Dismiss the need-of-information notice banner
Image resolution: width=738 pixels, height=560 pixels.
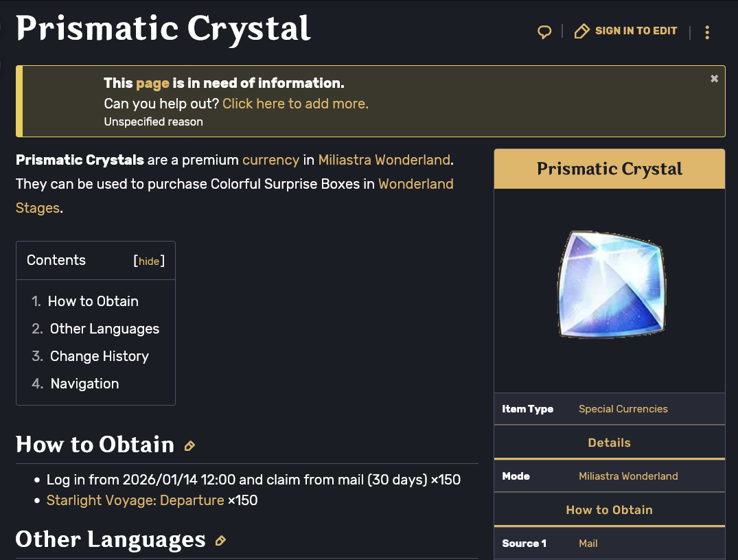click(x=714, y=79)
